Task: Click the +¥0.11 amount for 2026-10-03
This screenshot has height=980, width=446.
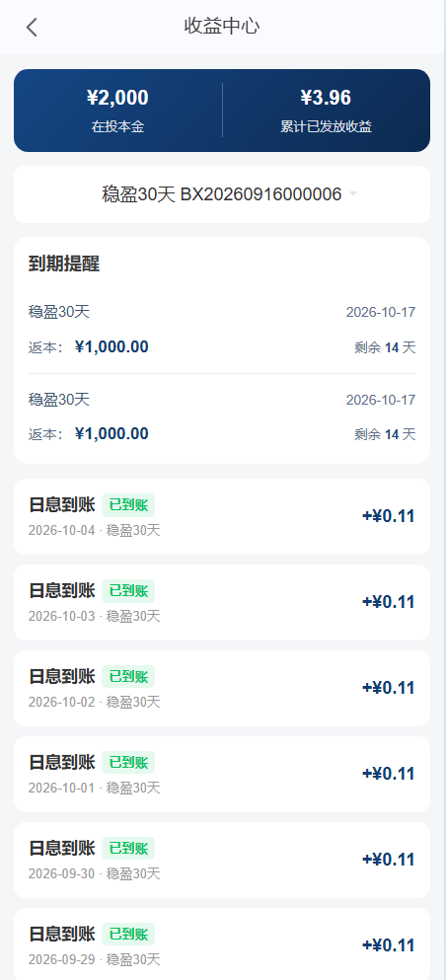Action: click(x=389, y=602)
